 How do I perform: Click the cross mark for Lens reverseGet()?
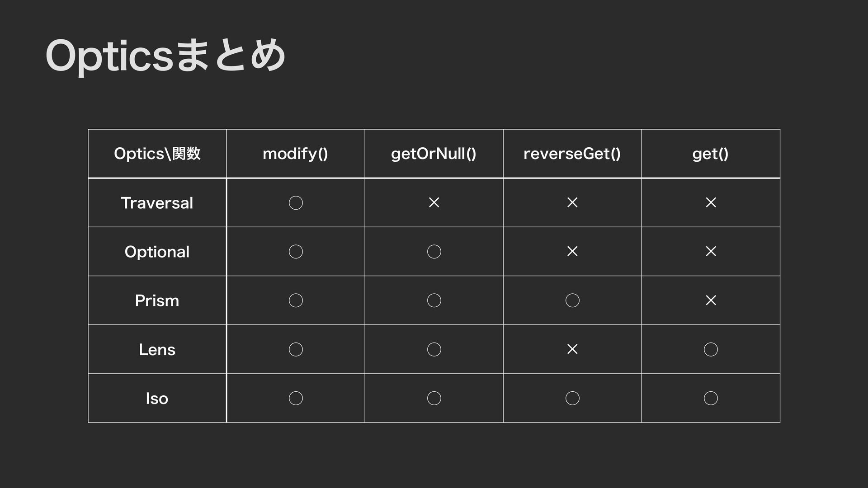coord(572,349)
